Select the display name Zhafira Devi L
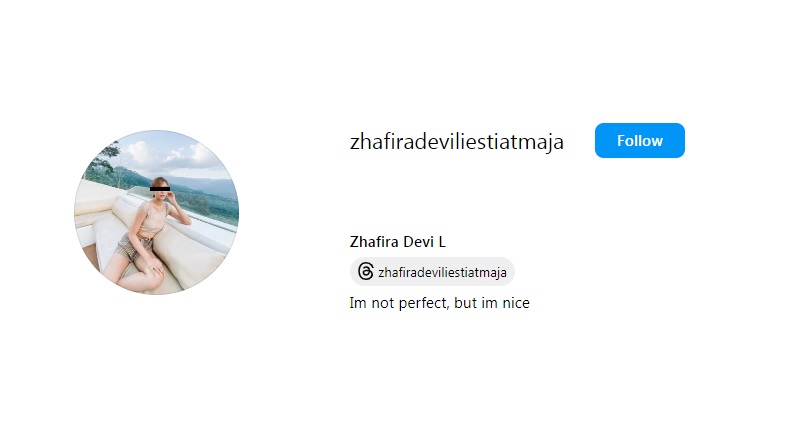 [398, 242]
